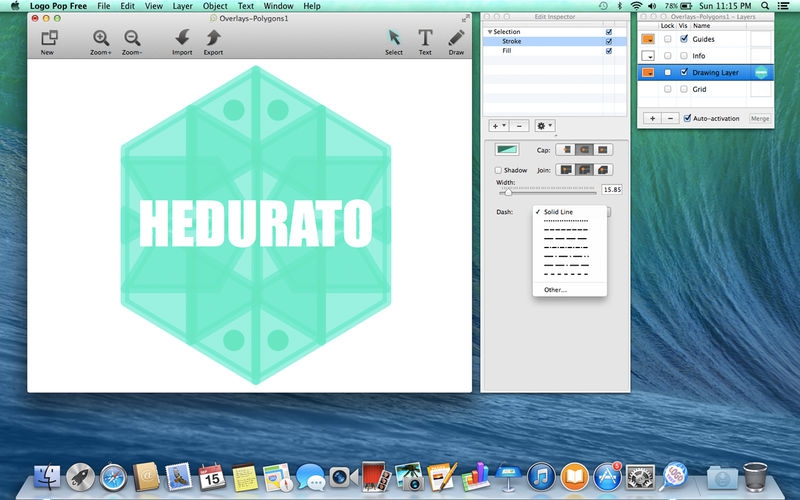Viewport: 800px width, 500px height.
Task: Open the Drawing Layer color dropdown
Action: pyautogui.click(x=648, y=72)
